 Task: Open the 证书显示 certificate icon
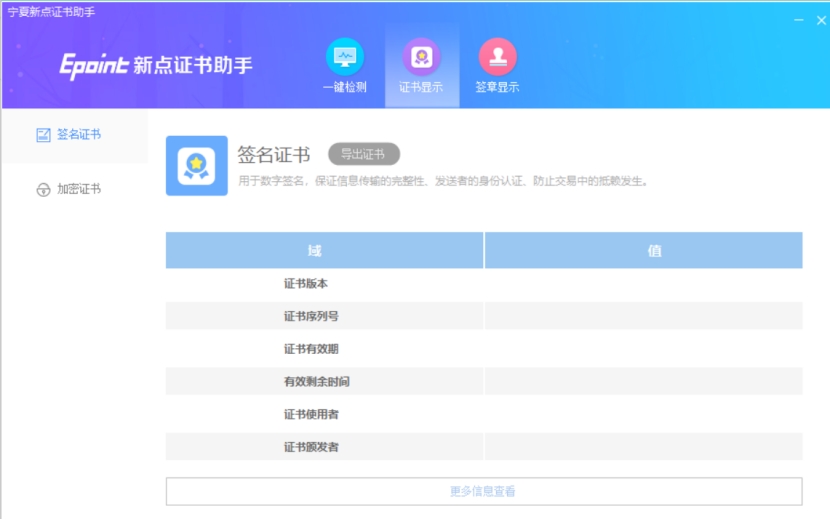click(x=421, y=57)
